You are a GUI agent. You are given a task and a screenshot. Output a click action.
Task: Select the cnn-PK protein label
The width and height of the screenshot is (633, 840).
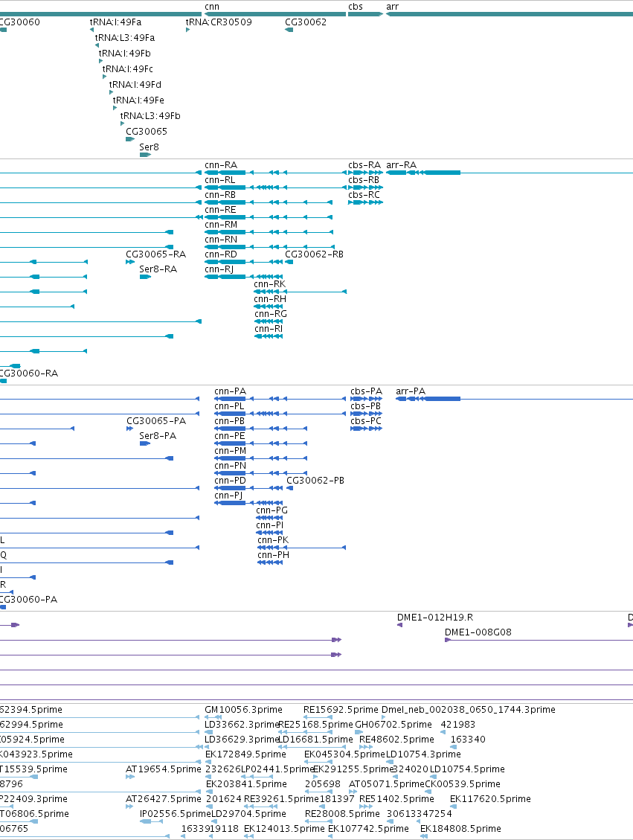273,540
